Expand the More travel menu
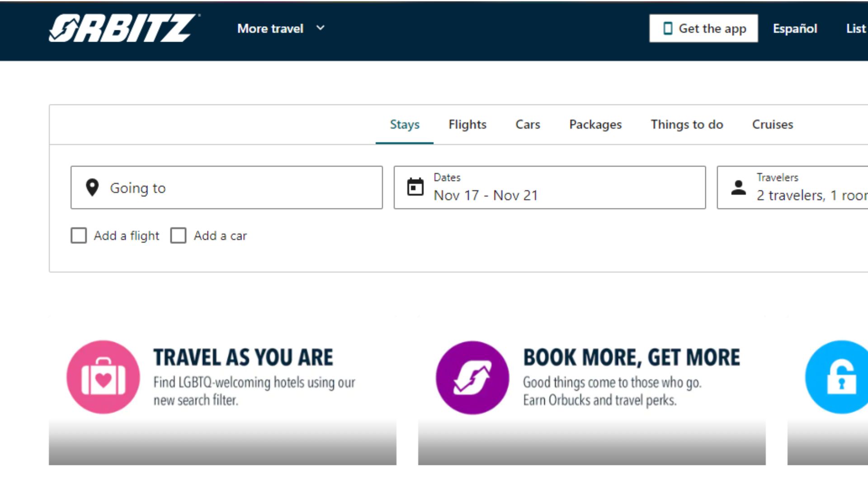Screen dimensions: 868x488 click(281, 28)
